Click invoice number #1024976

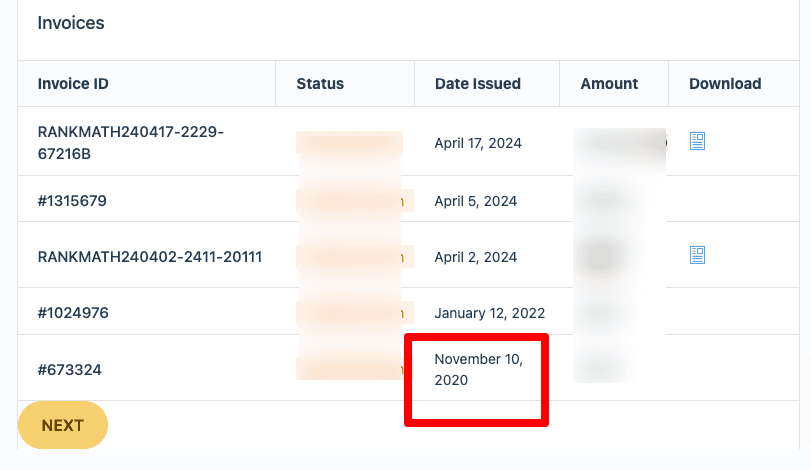click(x=73, y=313)
